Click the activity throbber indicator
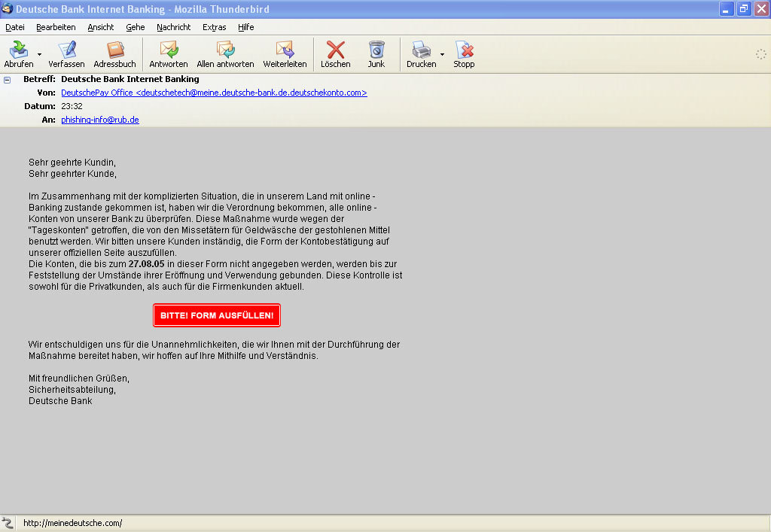 [x=760, y=54]
